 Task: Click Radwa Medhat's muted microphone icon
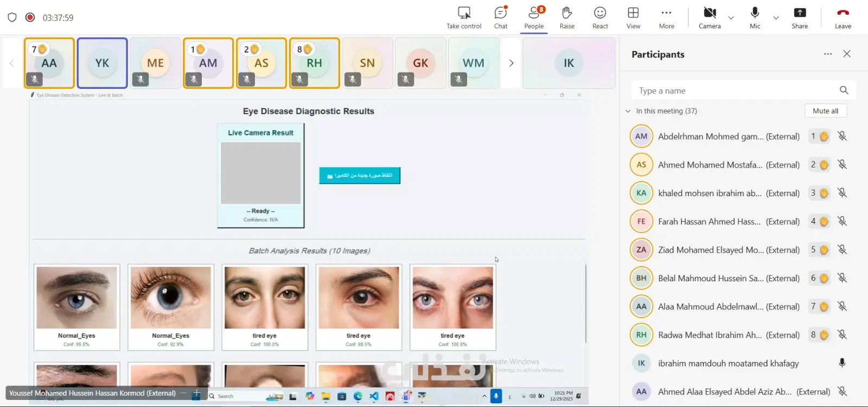click(842, 335)
